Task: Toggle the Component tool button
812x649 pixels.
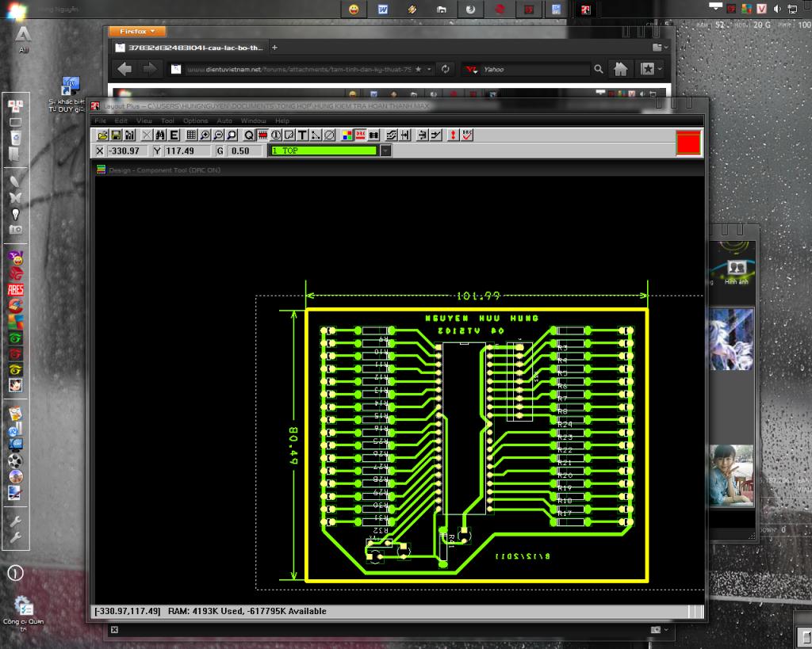Action: [x=262, y=136]
